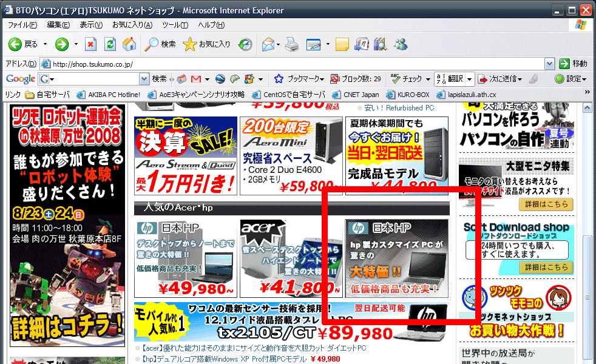Viewport: 596px width, 364px height.
Task: Click the Mail envelope toolbar icon
Action: pos(268,44)
